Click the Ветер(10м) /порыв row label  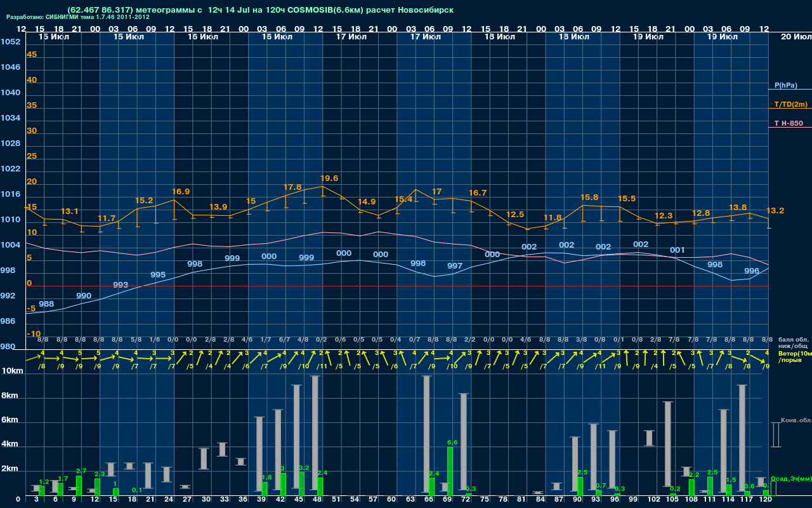tap(795, 356)
